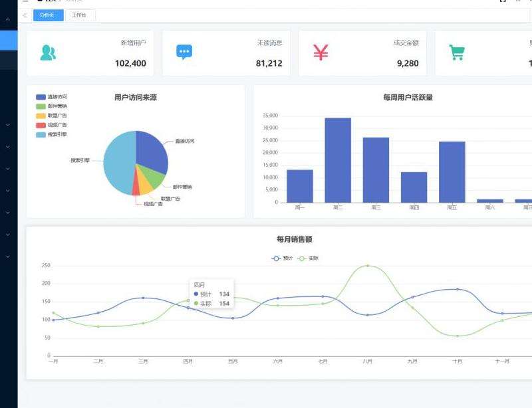The width and height of the screenshot is (532, 408).
Task: Click the 周三 bar in weekly chart
Action: pyautogui.click(x=376, y=170)
